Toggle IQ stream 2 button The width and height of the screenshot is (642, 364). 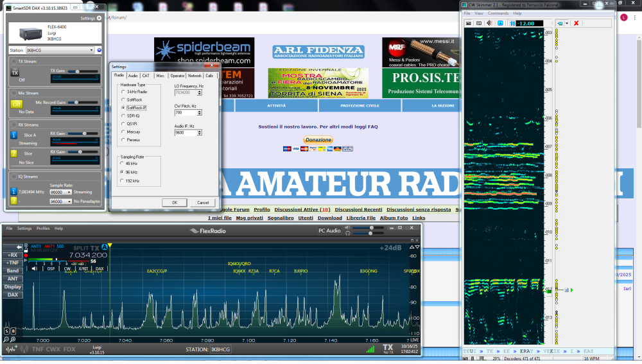tap(13, 201)
